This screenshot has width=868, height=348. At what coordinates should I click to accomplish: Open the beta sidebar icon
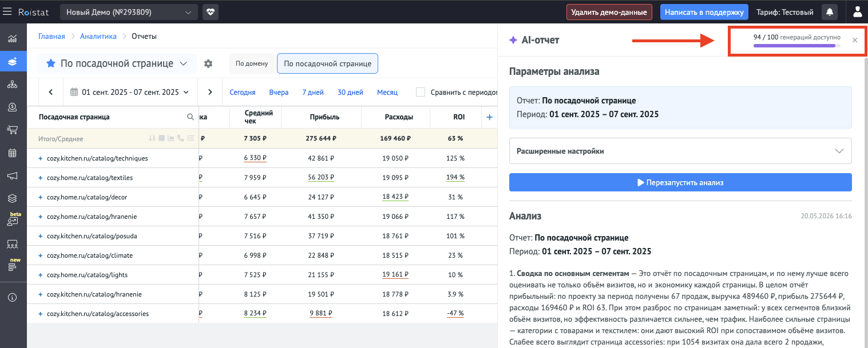[13, 220]
